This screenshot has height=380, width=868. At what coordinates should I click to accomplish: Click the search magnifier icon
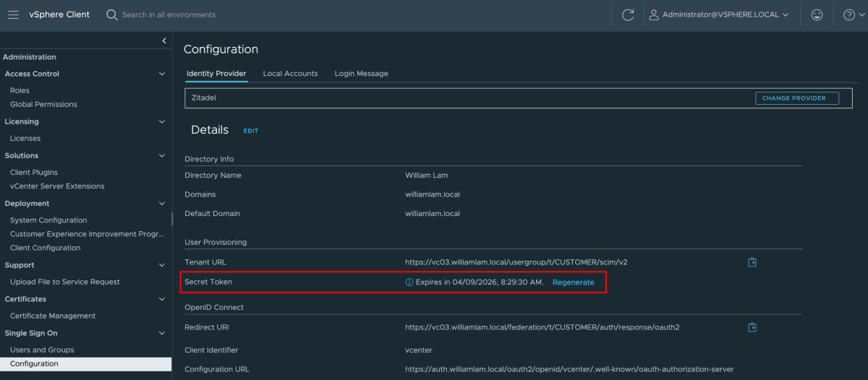click(111, 14)
